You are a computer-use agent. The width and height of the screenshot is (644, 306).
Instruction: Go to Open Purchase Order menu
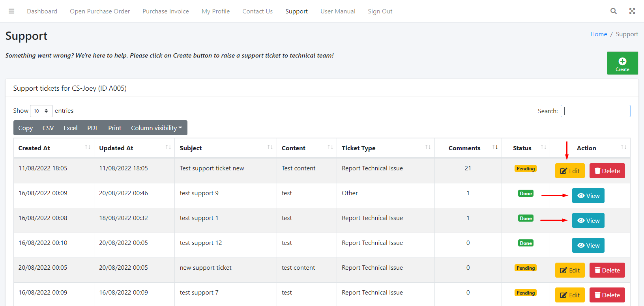[x=100, y=11]
